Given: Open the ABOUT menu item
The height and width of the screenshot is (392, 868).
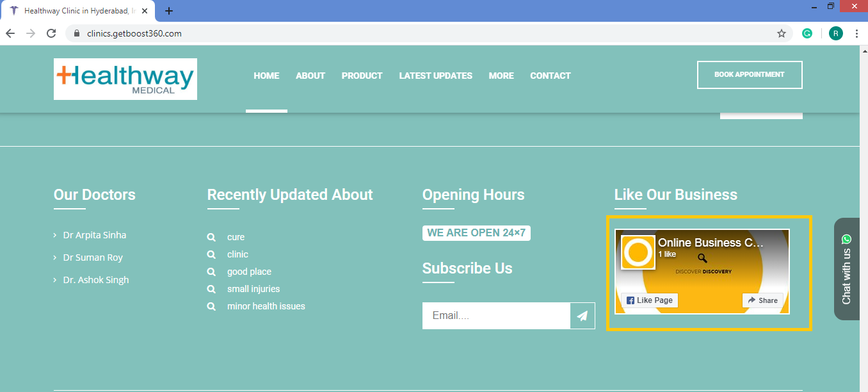Looking at the screenshot, I should pyautogui.click(x=310, y=76).
